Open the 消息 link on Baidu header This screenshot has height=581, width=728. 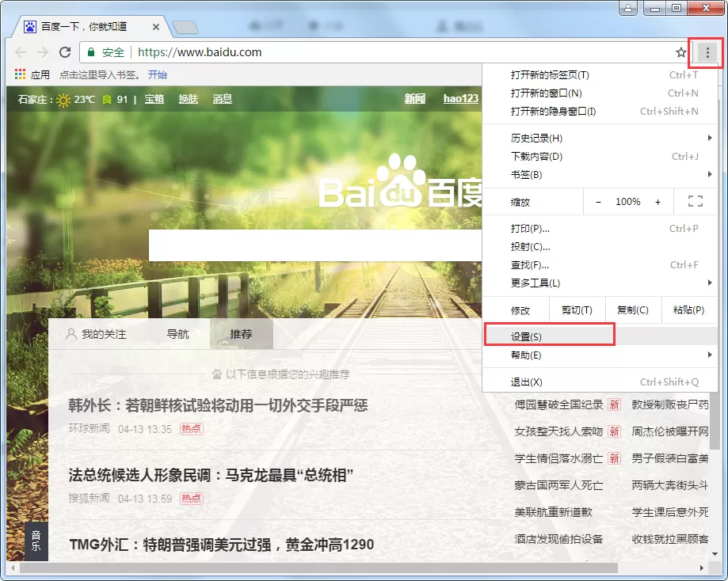223,99
